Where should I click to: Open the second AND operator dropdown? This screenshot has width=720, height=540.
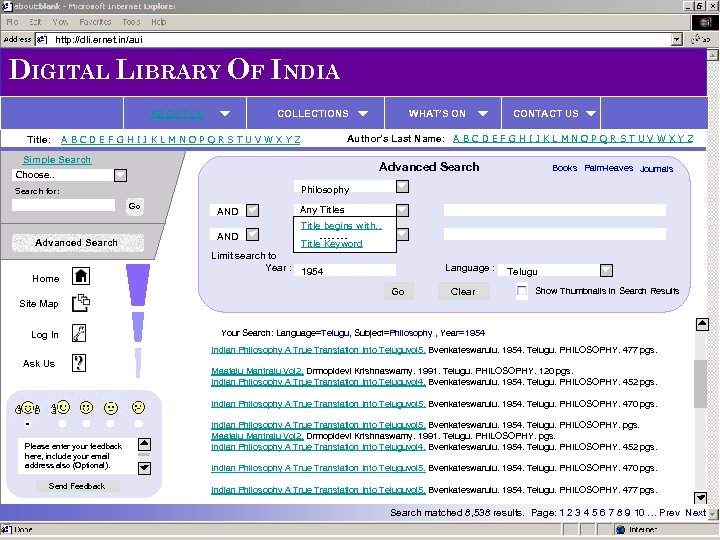[253, 235]
